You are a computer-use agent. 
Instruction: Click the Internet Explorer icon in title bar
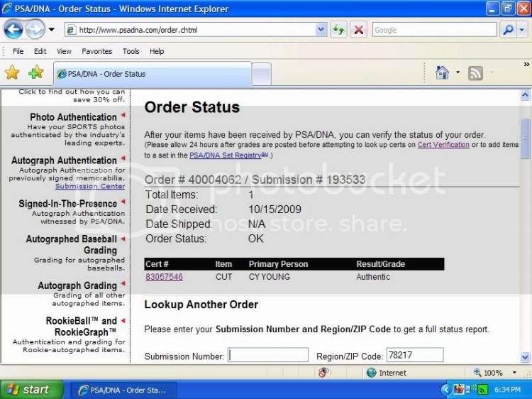point(7,9)
